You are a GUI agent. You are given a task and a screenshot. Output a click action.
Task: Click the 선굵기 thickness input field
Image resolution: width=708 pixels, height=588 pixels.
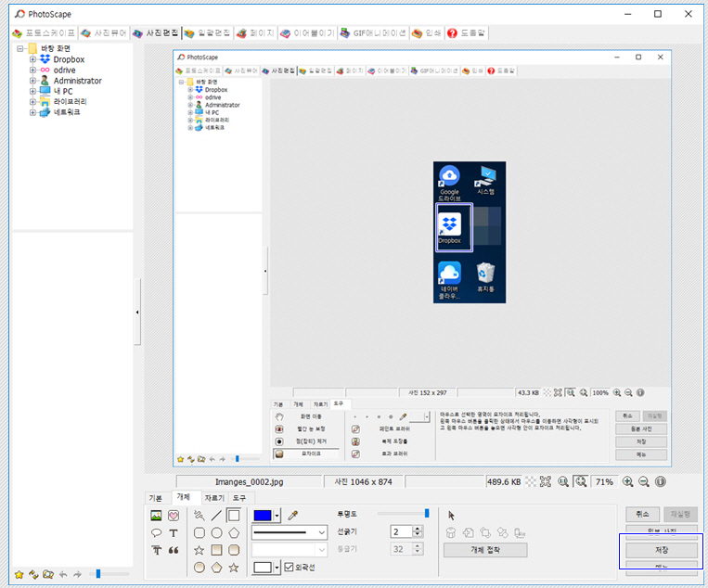click(x=402, y=531)
